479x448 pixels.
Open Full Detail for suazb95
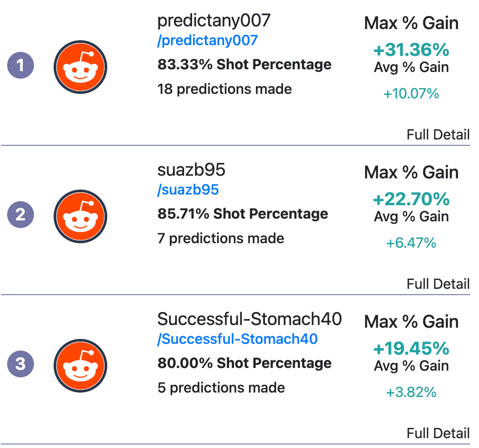[x=438, y=284]
